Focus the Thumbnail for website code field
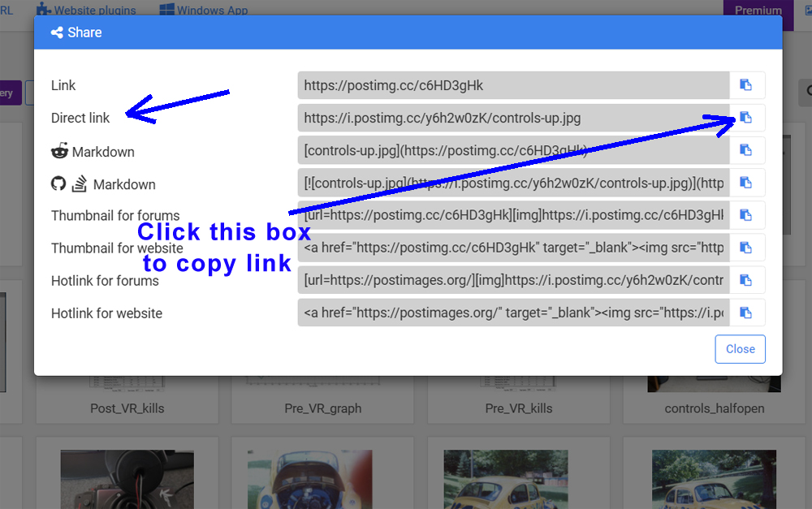The width and height of the screenshot is (812, 509). 514,248
